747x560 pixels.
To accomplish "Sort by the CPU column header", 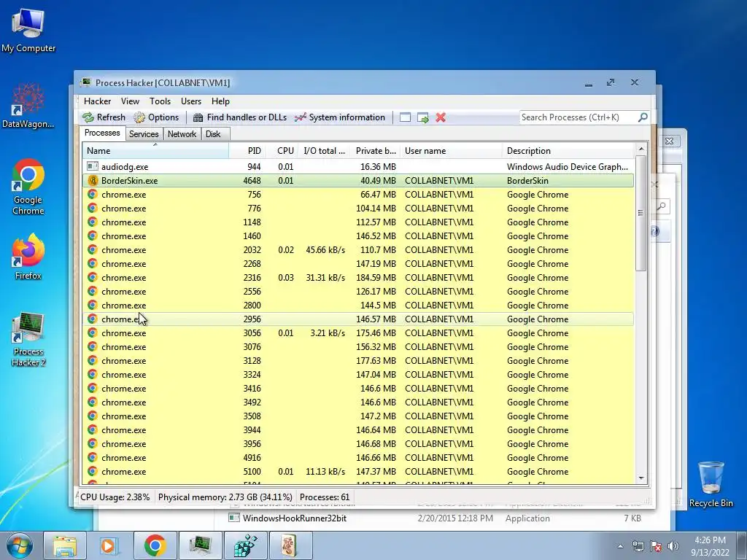I will (282, 151).
